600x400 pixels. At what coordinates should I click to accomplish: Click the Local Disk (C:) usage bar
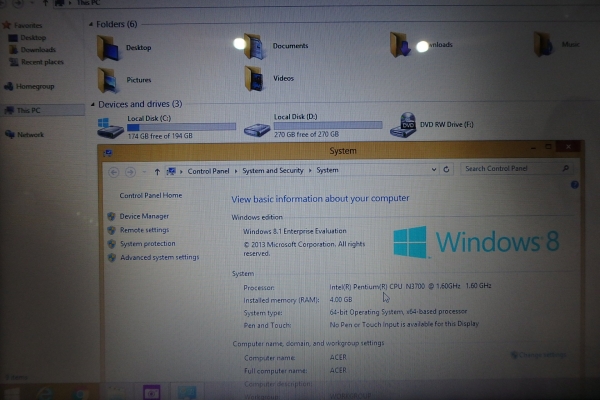(181, 127)
